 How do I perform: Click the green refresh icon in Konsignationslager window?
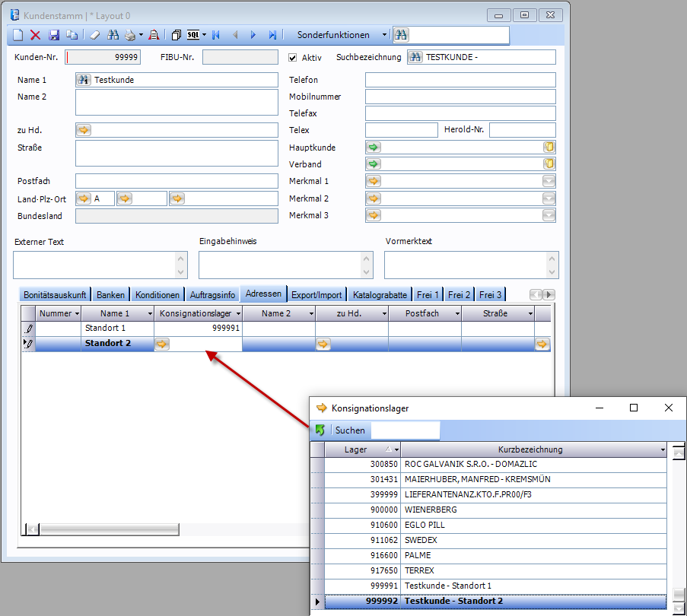click(x=320, y=430)
